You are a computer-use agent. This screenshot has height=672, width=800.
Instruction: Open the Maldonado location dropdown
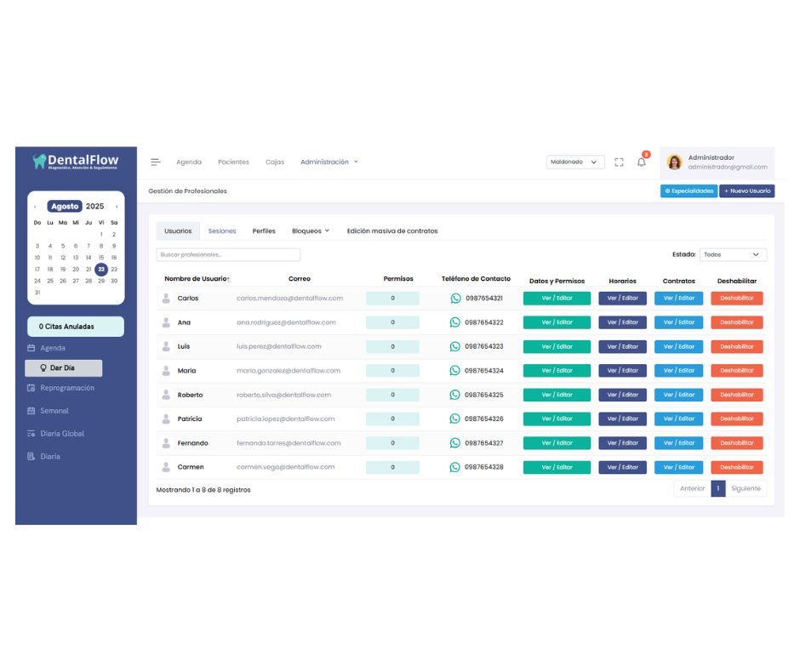tap(575, 162)
